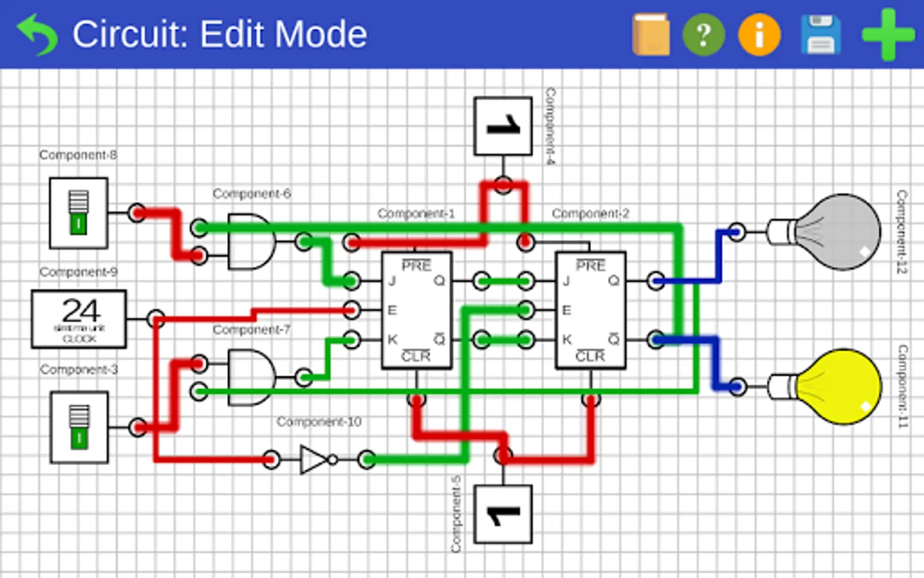Tap the PRE pin above Component-2
Screen dimensions: 924x578
[x=526, y=242]
